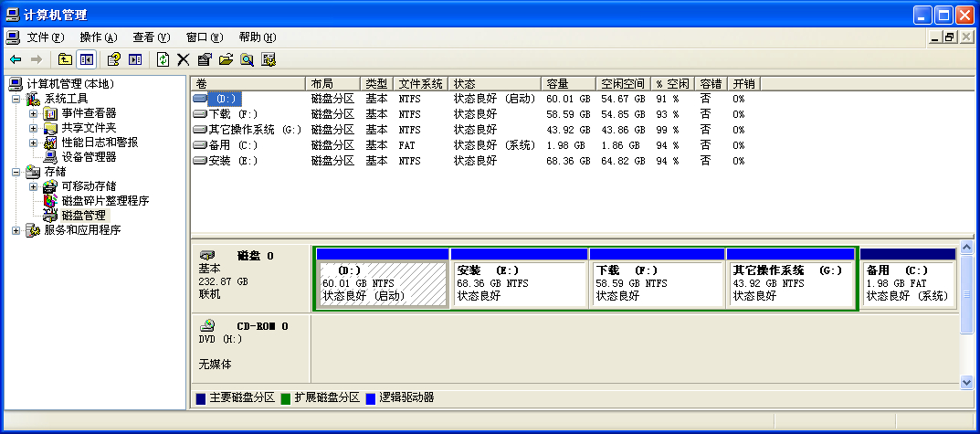Open the 窗口(W) menu
Viewport: 980px width, 434px height.
pos(205,37)
